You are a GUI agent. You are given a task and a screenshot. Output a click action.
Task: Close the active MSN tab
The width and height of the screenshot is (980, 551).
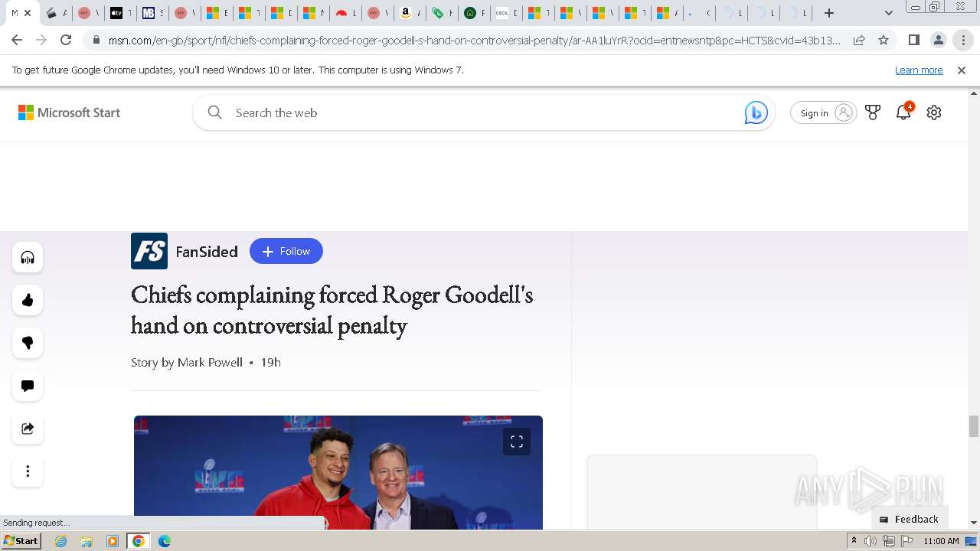(x=28, y=13)
